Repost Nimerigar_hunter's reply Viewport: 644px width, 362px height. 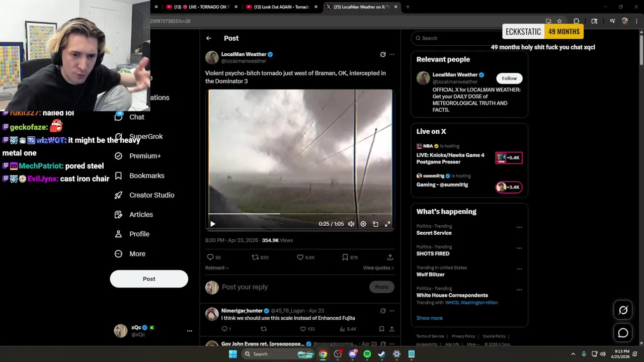pyautogui.click(x=263, y=329)
